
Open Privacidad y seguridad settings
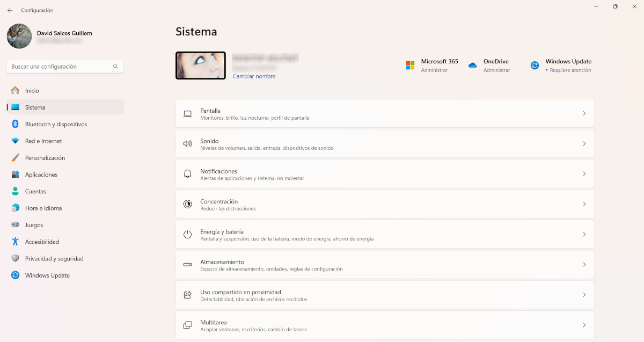[54, 258]
